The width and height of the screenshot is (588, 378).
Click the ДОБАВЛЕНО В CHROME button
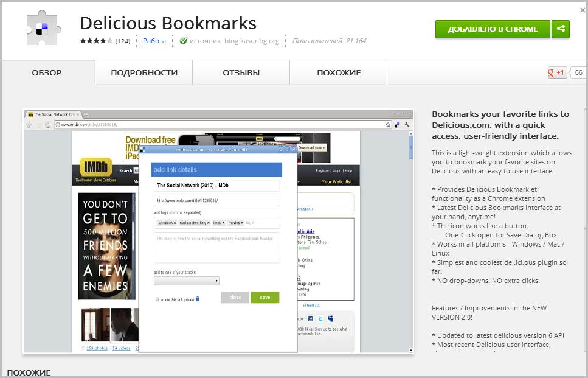(x=493, y=29)
